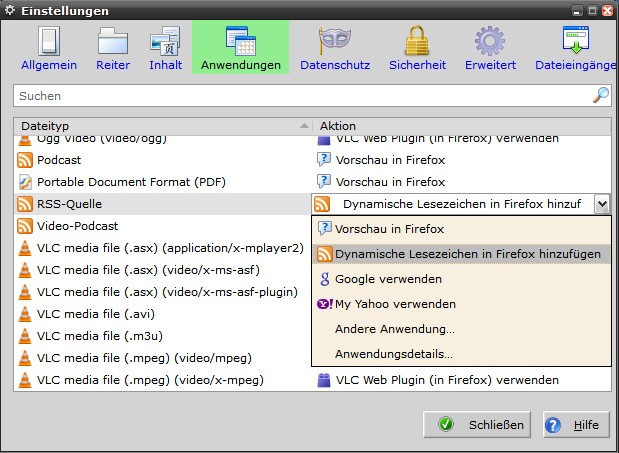The height and width of the screenshot is (453, 619).
Task: Click VLC Web Plugin action for video/x-mpeg
Action: [x=447, y=380]
